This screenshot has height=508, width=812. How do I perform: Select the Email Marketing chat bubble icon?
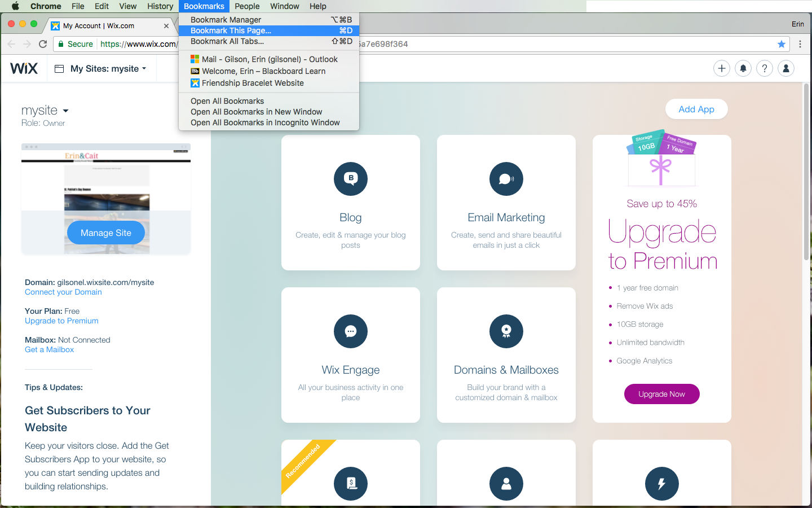click(x=506, y=179)
